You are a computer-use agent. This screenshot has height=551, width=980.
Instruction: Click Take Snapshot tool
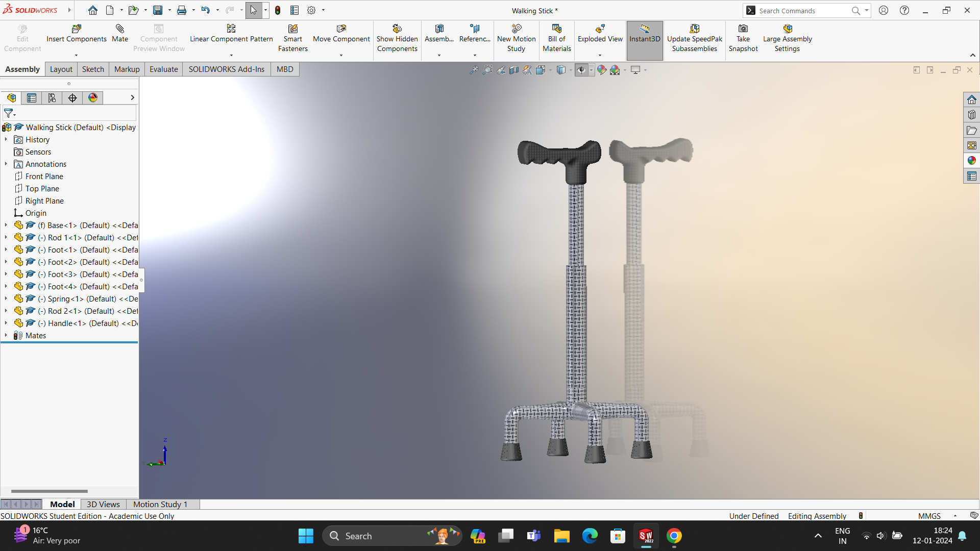click(743, 38)
